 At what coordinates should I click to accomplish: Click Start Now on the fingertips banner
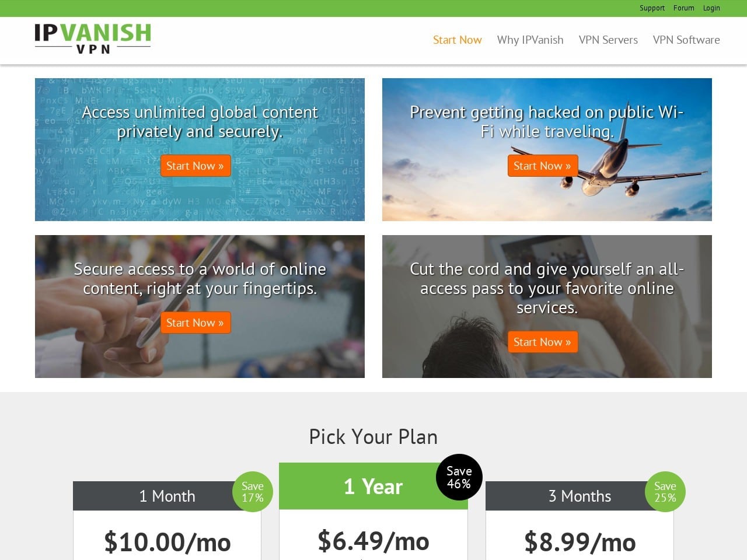[x=196, y=323]
